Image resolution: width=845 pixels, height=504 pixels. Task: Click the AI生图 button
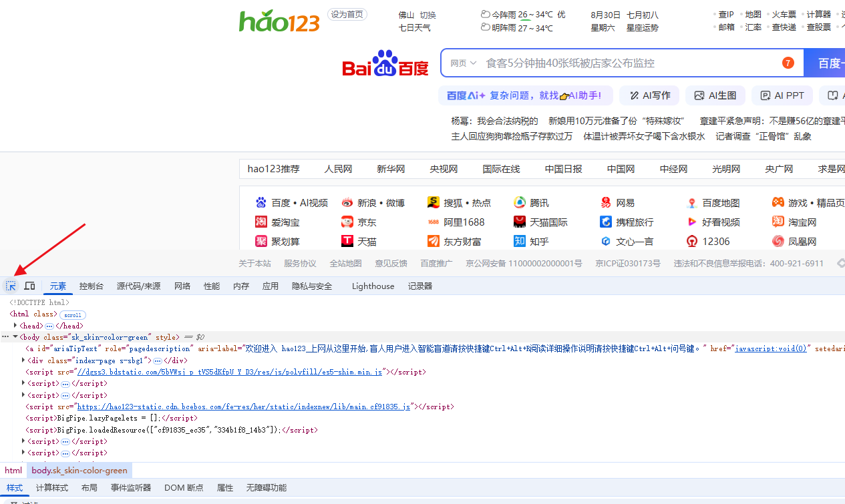(x=715, y=95)
